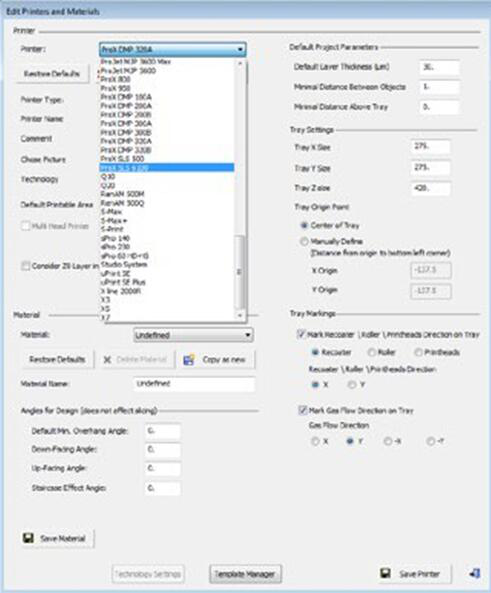491x593 pixels.
Task: Collapse the Printer combo box arrow
Action: point(240,50)
